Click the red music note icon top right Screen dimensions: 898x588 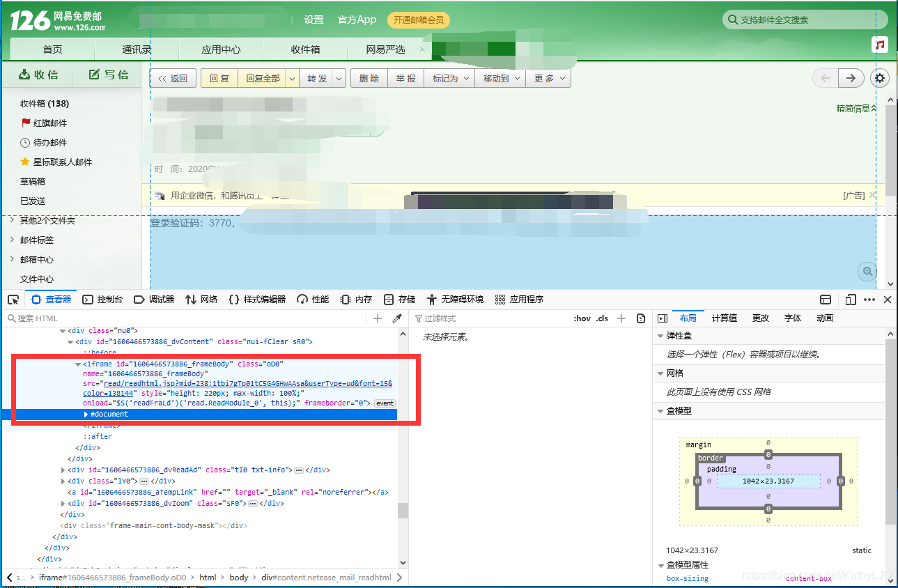click(880, 44)
